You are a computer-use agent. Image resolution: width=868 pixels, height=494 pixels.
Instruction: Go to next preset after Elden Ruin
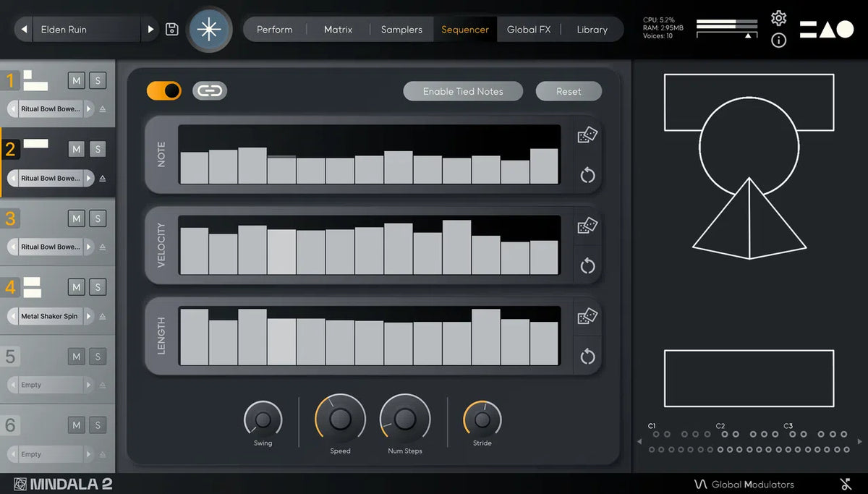click(x=150, y=30)
